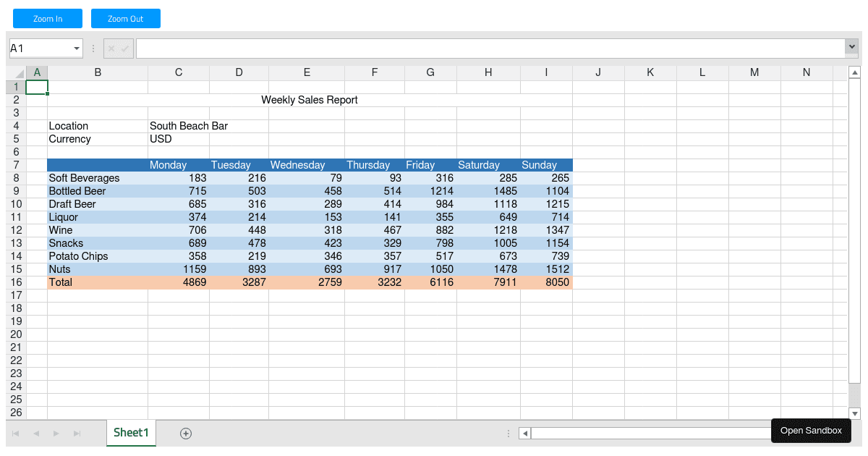The height and width of the screenshot is (456, 868).
Task: Select column C header
Action: click(179, 72)
